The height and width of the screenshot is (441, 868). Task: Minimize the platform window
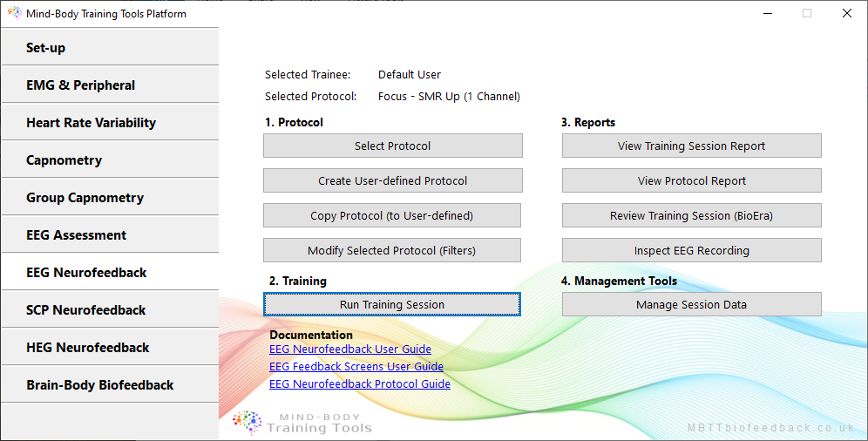[768, 13]
